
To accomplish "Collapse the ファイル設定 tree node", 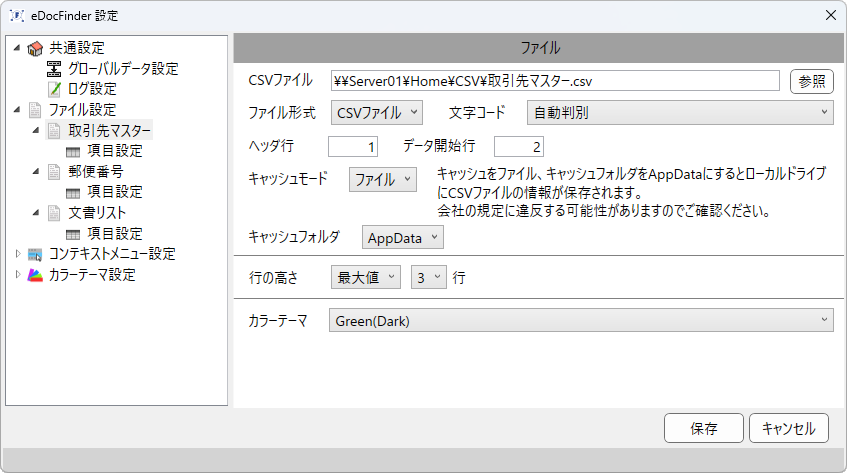I will tap(17, 110).
